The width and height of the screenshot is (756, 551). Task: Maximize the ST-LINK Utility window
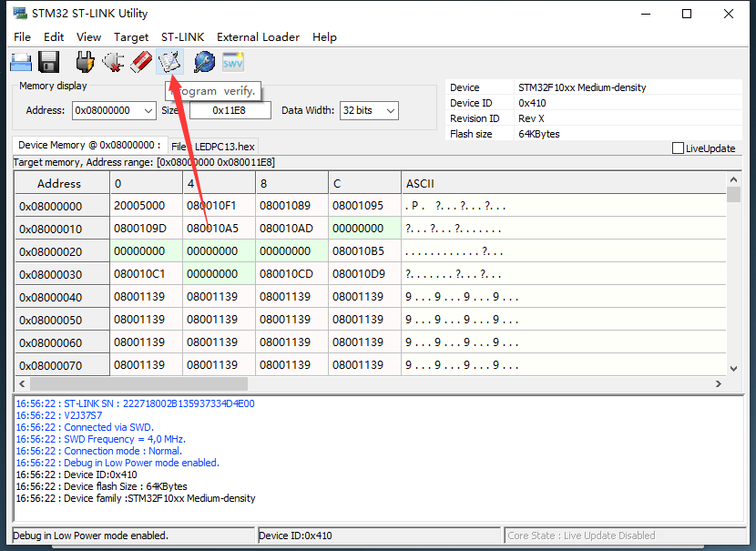click(x=687, y=14)
